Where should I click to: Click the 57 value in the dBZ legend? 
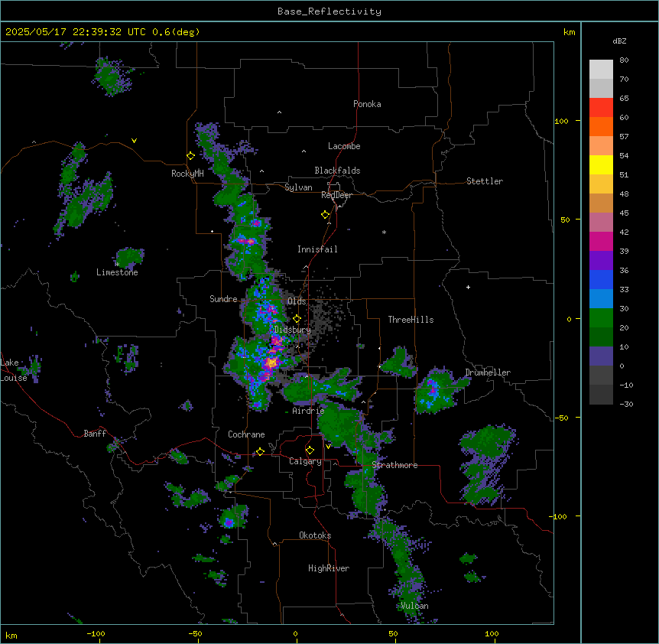click(x=624, y=137)
